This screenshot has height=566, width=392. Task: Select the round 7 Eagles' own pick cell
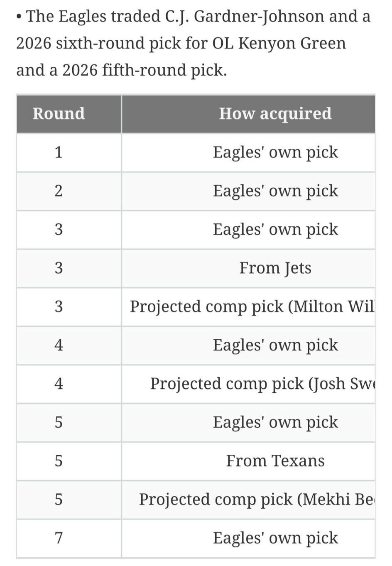[248, 538]
